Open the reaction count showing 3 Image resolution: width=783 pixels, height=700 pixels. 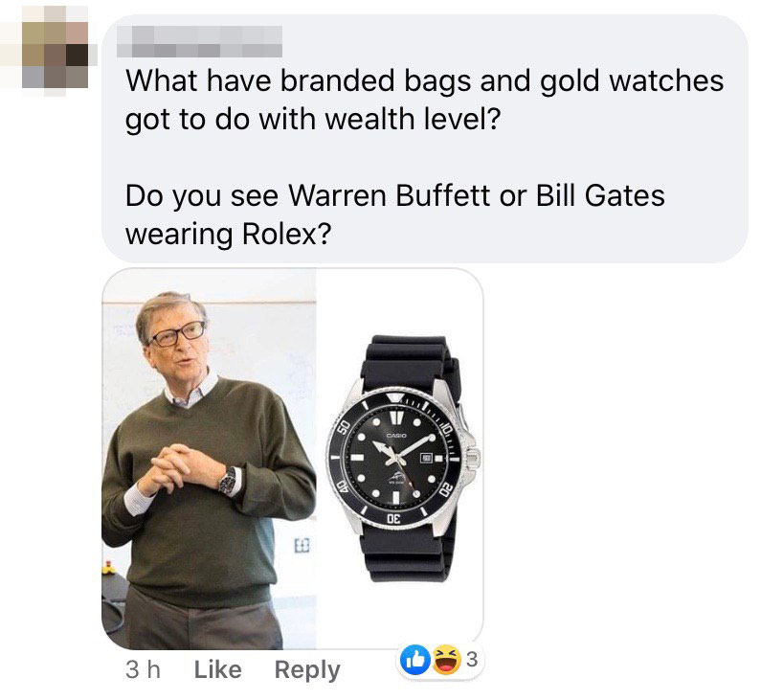[472, 660]
